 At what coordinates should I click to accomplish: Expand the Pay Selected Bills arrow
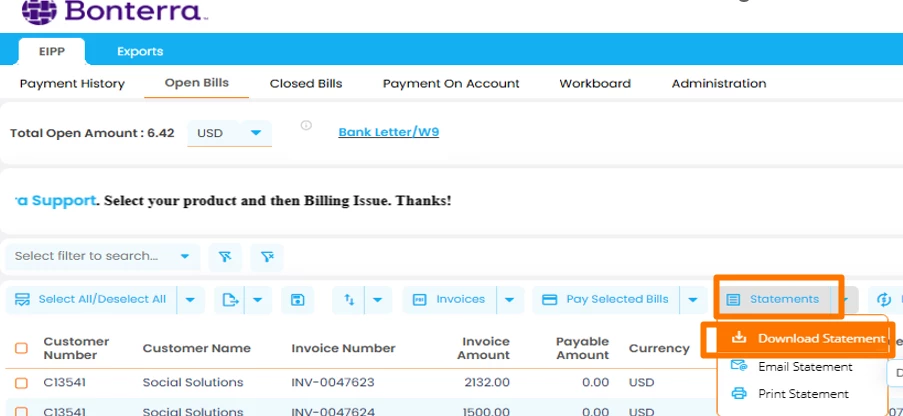click(x=693, y=300)
